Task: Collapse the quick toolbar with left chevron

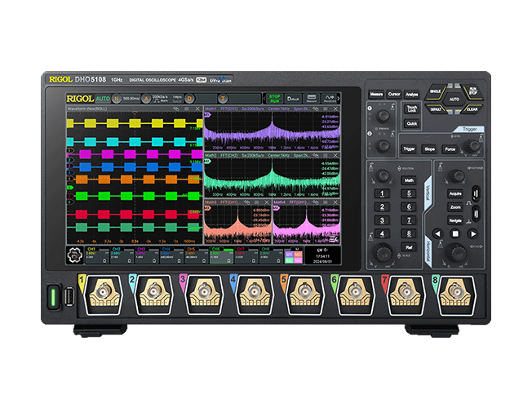Action: click(264, 99)
